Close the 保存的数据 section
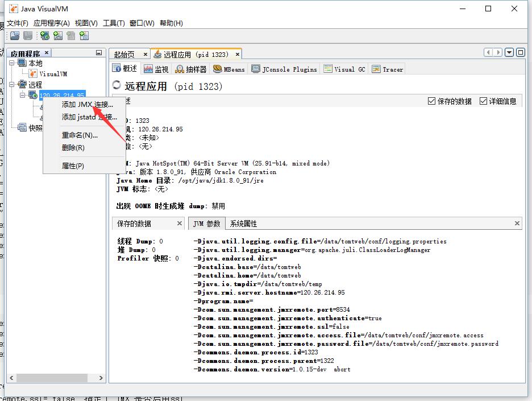 click(x=180, y=223)
